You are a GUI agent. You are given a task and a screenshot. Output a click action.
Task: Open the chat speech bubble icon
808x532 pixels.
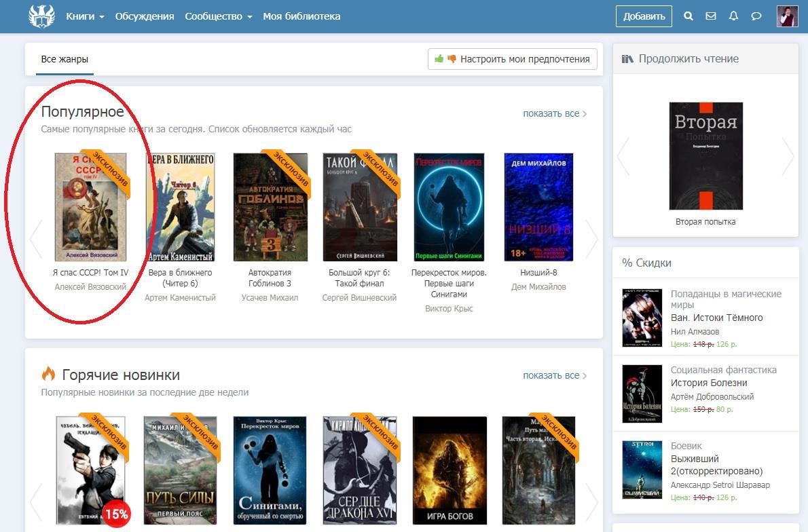756,16
